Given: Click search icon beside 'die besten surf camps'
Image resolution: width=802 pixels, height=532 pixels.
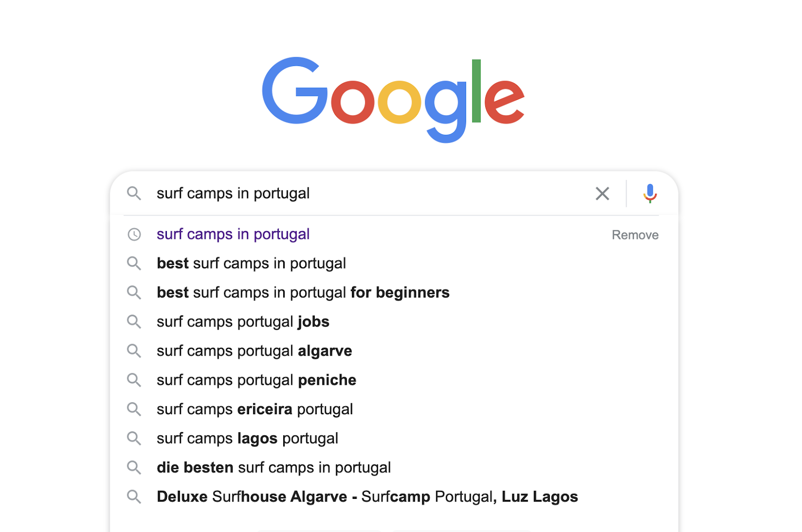Looking at the screenshot, I should [134, 467].
